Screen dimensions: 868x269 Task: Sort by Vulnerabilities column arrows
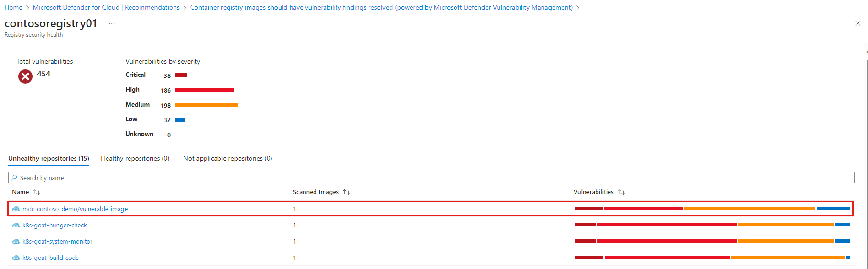(x=621, y=192)
